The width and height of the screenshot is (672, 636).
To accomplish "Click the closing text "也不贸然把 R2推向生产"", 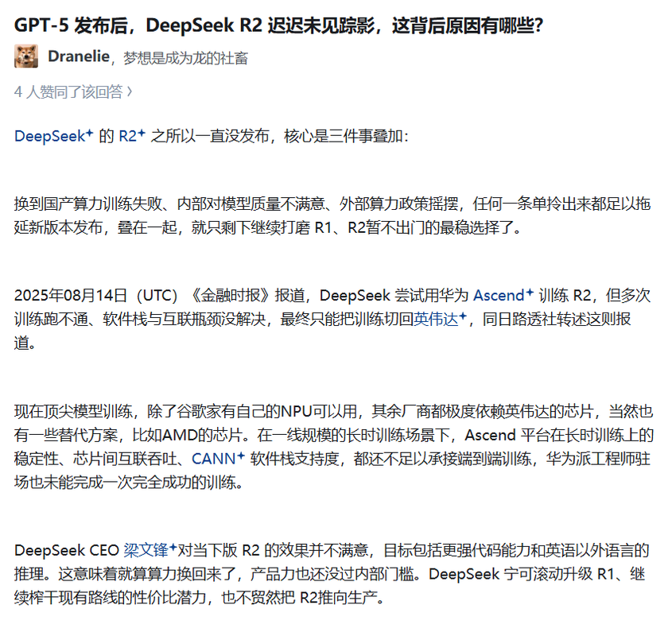I will (300, 597).
